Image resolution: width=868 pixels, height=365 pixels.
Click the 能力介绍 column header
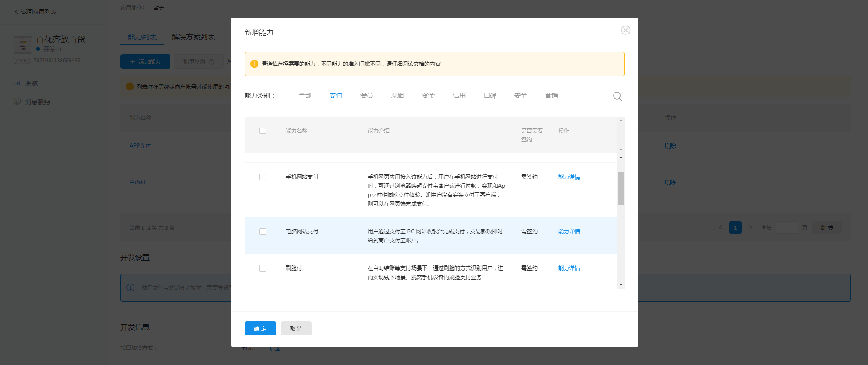[378, 131]
